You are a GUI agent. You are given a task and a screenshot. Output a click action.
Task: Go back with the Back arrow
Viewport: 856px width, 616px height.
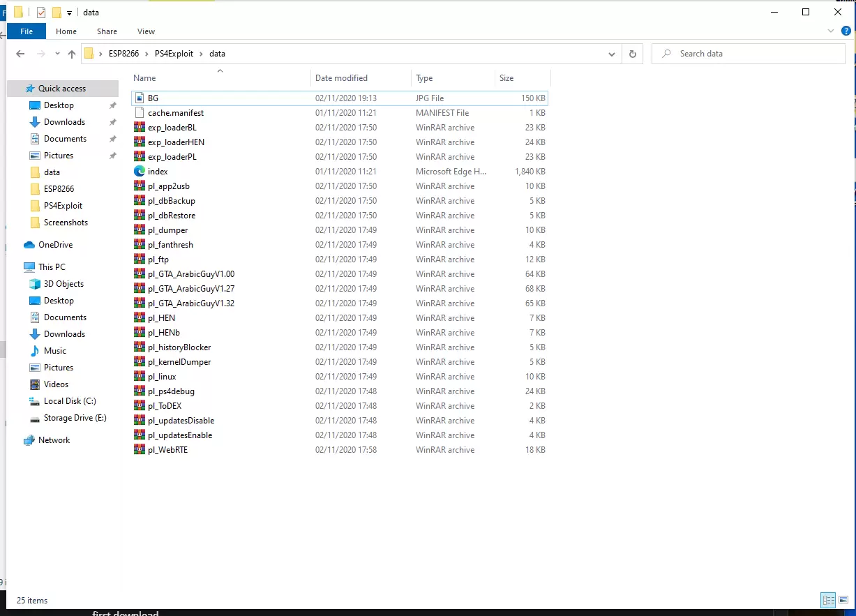20,54
